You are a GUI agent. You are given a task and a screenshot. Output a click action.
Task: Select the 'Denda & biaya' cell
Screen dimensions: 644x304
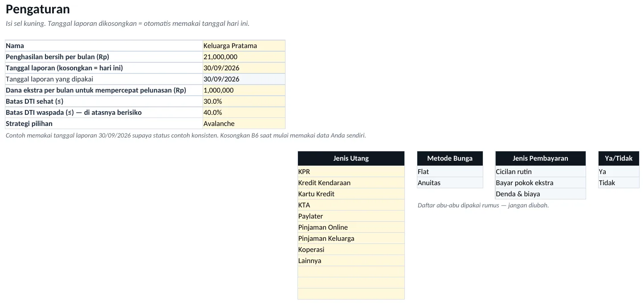coord(540,194)
